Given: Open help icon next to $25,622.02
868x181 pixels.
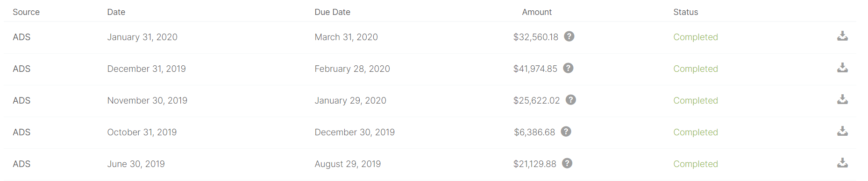Looking at the screenshot, I should tap(571, 100).
